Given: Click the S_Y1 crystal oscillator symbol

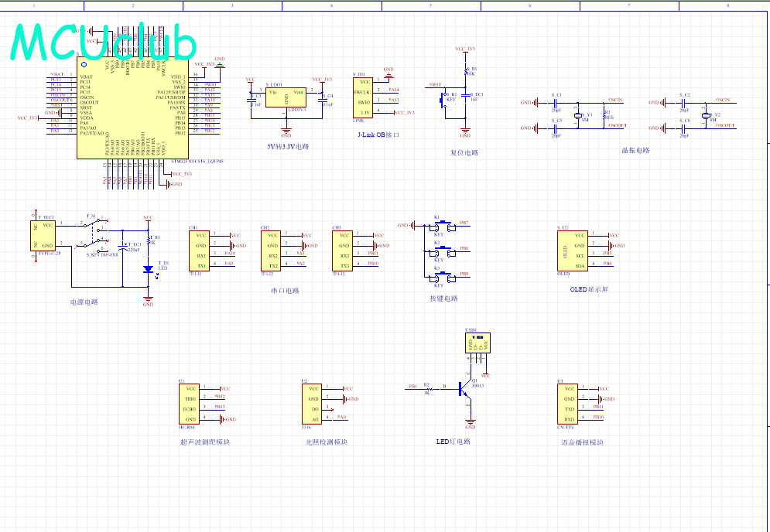Looking at the screenshot, I should pyautogui.click(x=577, y=115).
